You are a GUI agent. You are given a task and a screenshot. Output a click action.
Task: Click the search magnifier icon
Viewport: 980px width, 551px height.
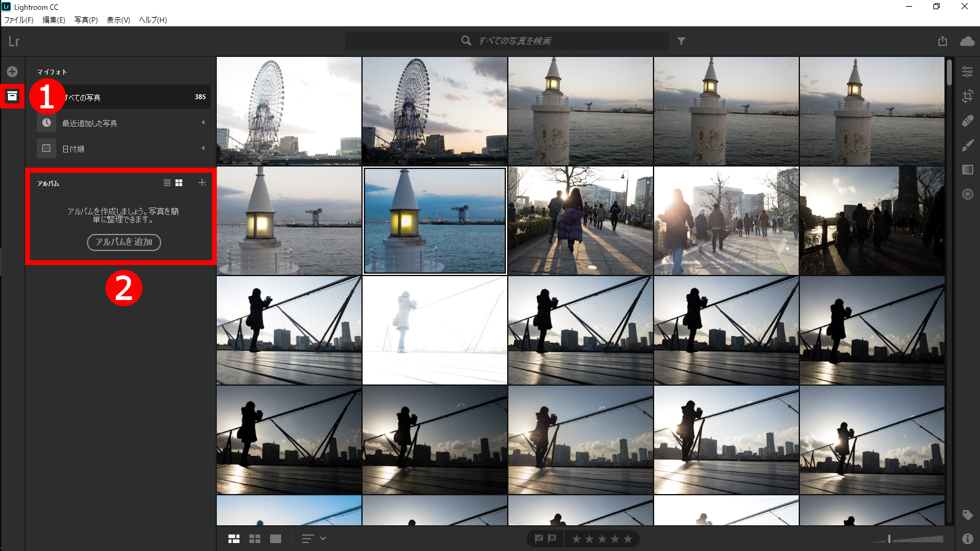(x=466, y=40)
